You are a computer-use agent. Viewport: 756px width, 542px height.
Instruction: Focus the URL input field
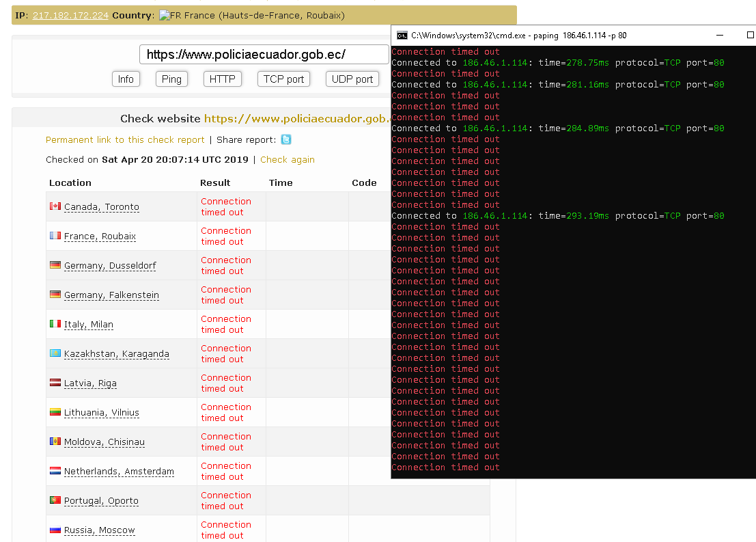pyautogui.click(x=264, y=55)
